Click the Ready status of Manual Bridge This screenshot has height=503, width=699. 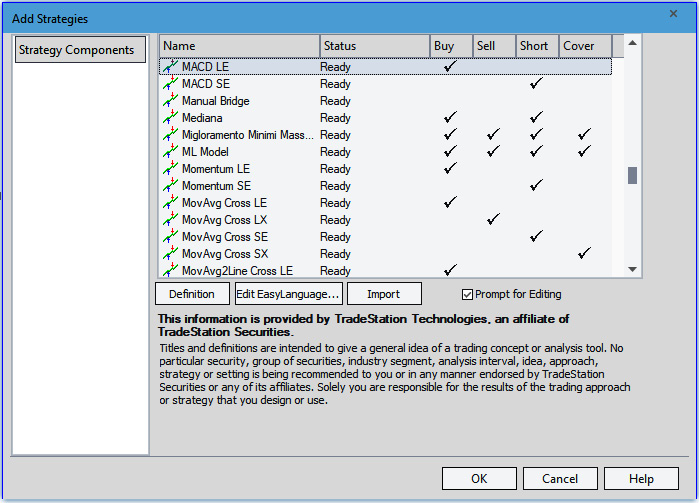point(335,101)
